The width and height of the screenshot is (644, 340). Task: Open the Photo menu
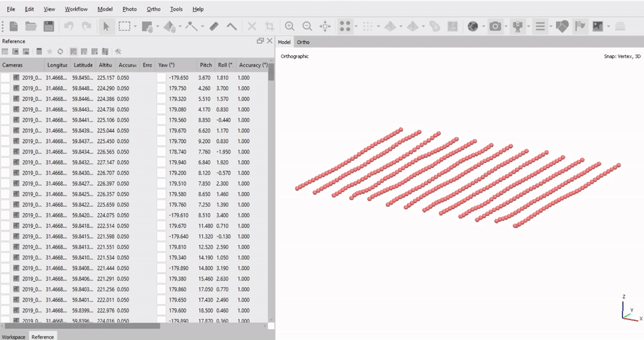coord(129,9)
